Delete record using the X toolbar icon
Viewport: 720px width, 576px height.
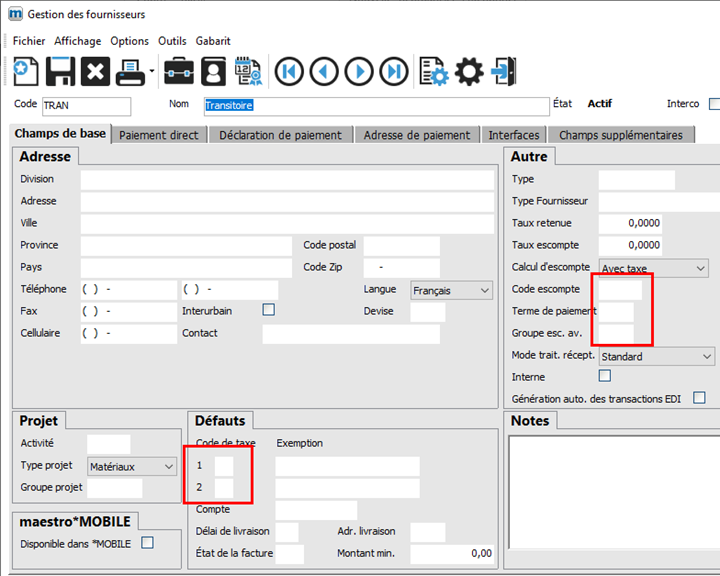[x=95, y=71]
